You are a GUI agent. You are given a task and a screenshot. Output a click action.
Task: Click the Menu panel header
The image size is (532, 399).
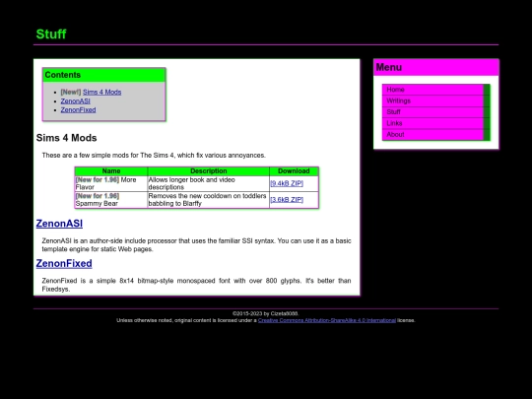tap(436, 67)
